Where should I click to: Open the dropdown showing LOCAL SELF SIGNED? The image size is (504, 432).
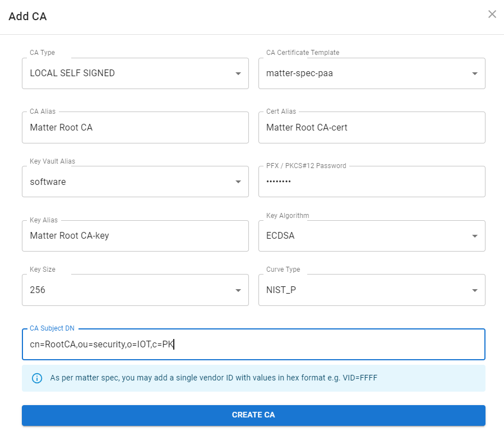coord(129,73)
